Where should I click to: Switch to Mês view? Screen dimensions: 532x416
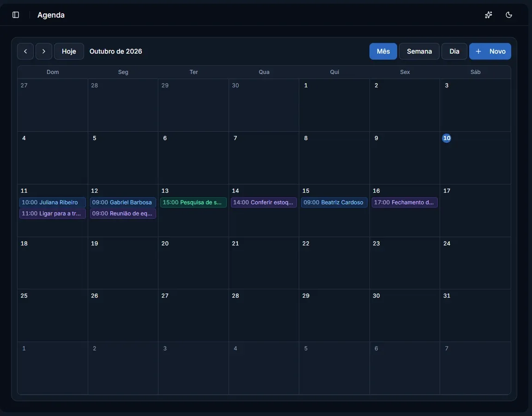[383, 51]
